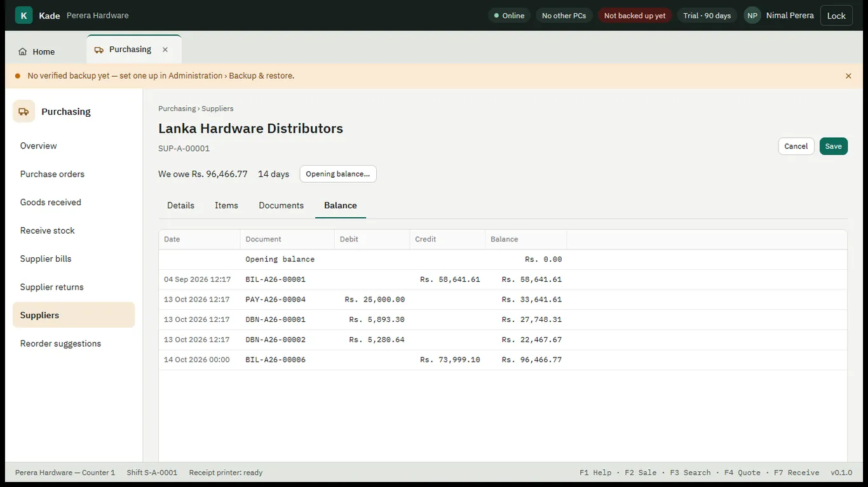Click the green Kade K logo
868x487 pixels.
[x=24, y=15]
